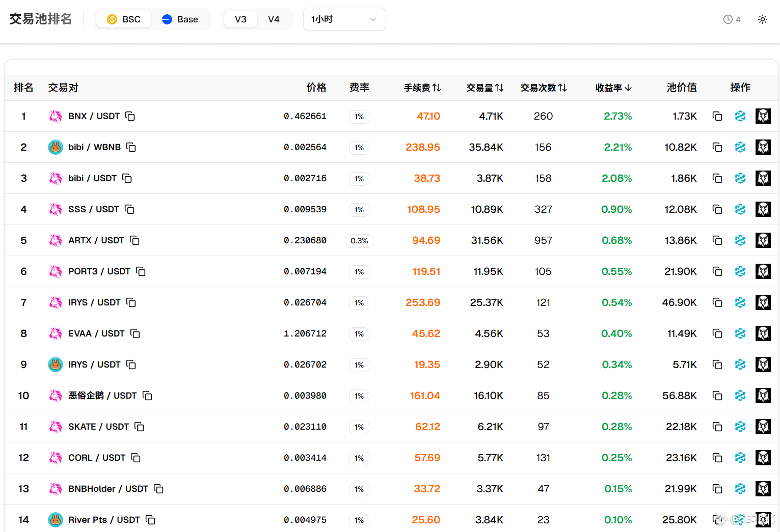Copy address next to PORT3 / USDT pair
This screenshot has width=780, height=532.
point(141,271)
